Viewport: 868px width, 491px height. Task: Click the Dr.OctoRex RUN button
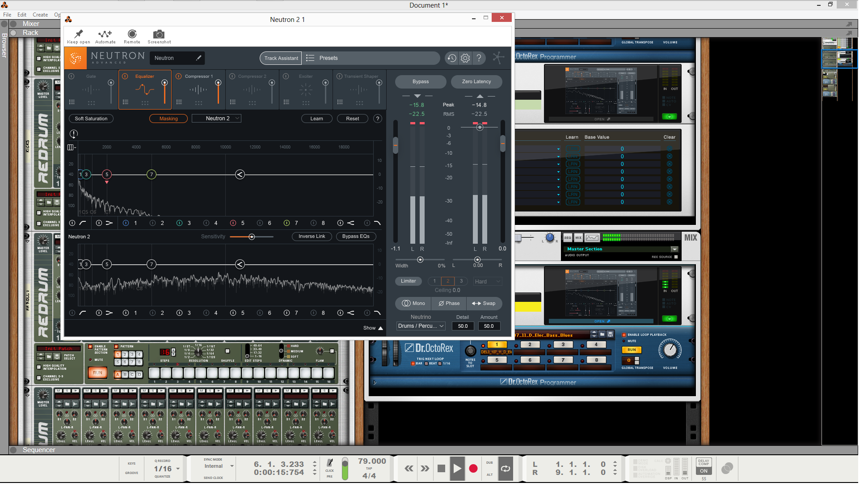[x=632, y=350]
